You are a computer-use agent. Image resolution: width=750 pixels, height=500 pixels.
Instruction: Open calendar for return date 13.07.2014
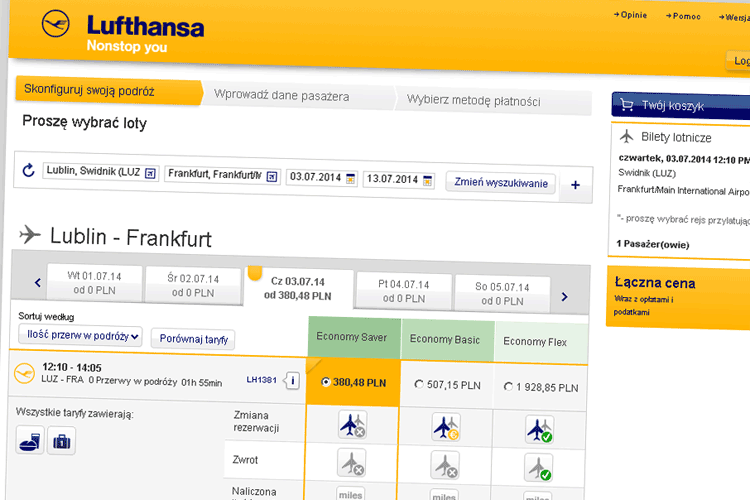tap(428, 181)
